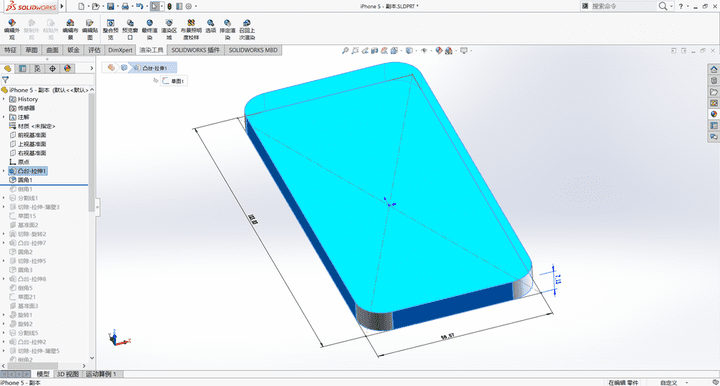Image resolution: width=720 pixels, height=386 pixels.
Task: Select the 3D 视图 bottom tab
Action: tap(68, 374)
